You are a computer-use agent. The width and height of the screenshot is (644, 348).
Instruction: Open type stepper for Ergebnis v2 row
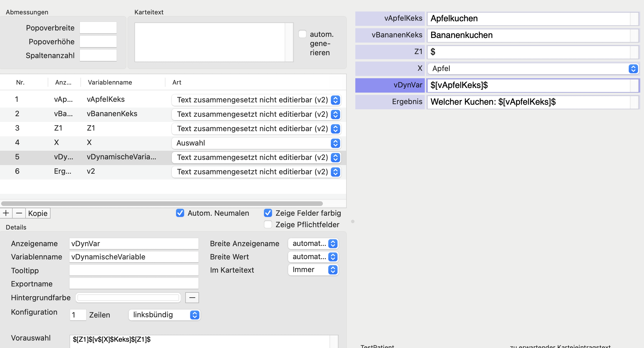[336, 172]
